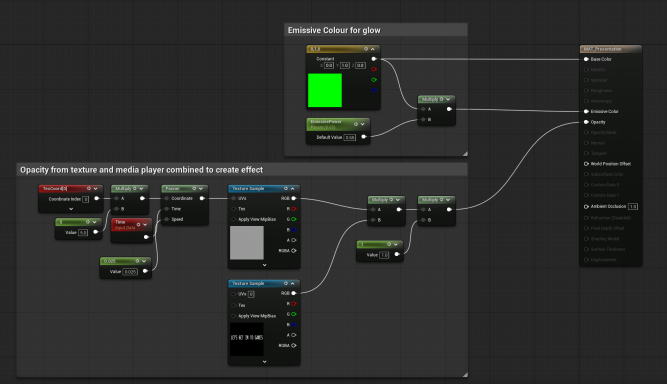Image resolution: width=667 pixels, height=384 pixels.
Task: Click the blue B pin of the upper Texture Sample
Action: pos(294,230)
